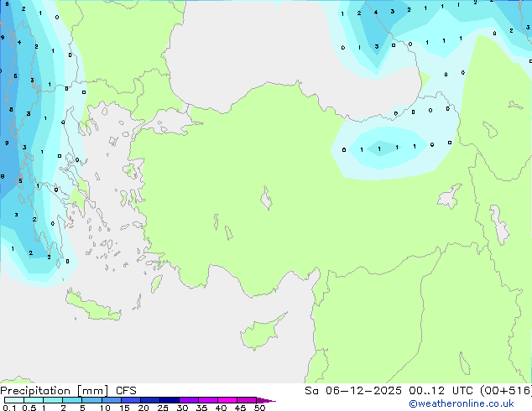
Task: Click the 'Sa 06-12-2025 00..12 UTC (00+516)' date label
Action: pos(418,391)
